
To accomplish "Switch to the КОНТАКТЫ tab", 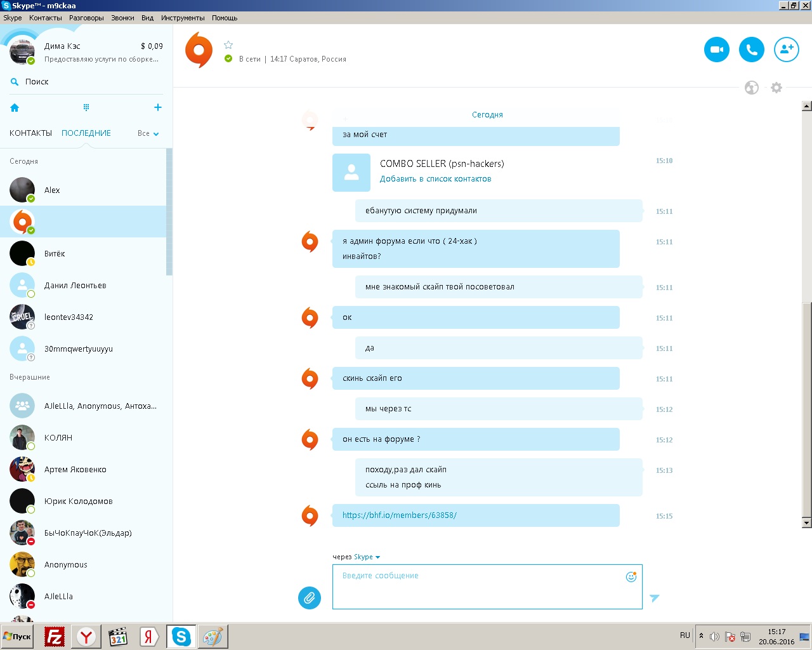I will point(30,133).
